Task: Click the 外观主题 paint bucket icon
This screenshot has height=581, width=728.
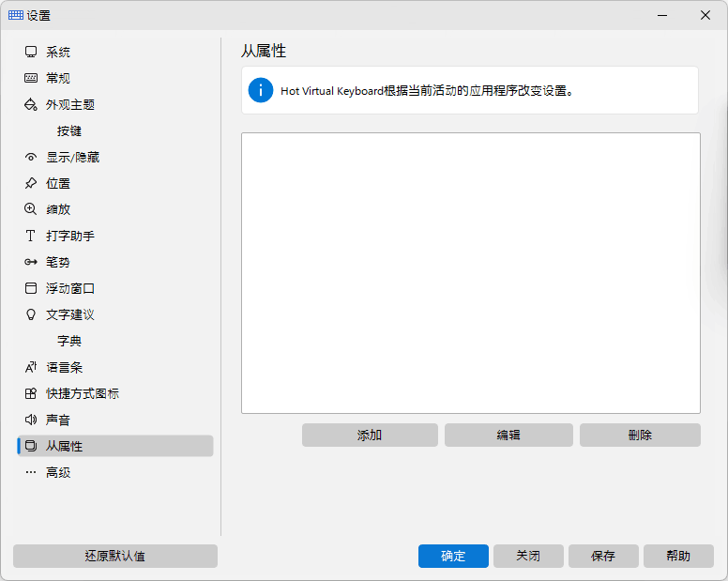Action: tap(31, 104)
